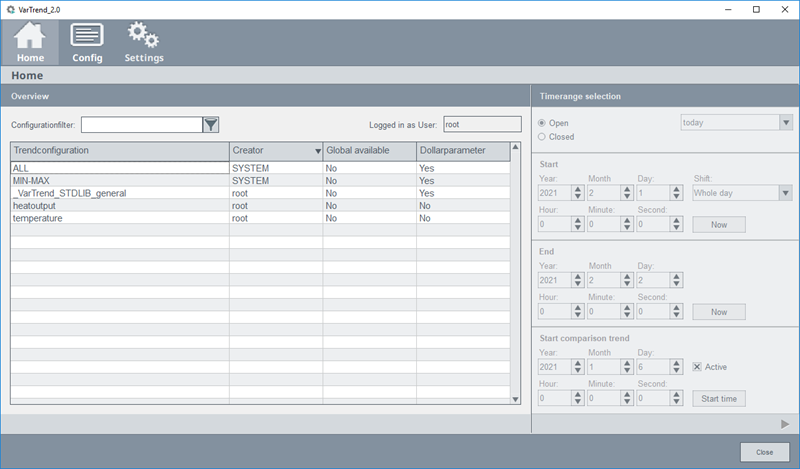This screenshot has width=800, height=469.
Task: Click the End Year stepper arrows
Action: point(578,280)
